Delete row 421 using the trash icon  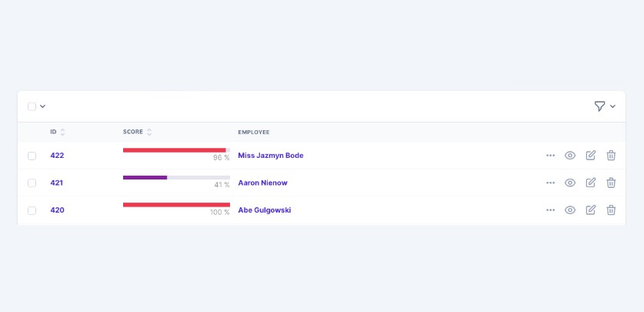[x=611, y=183]
